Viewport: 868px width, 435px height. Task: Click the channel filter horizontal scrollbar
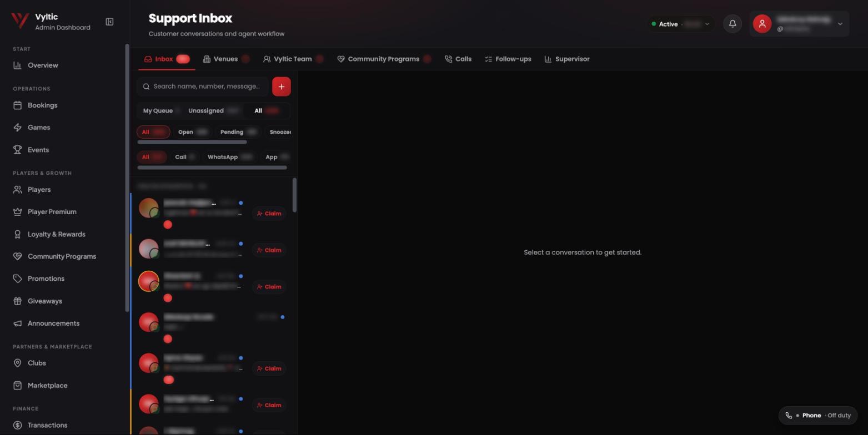coord(212,167)
